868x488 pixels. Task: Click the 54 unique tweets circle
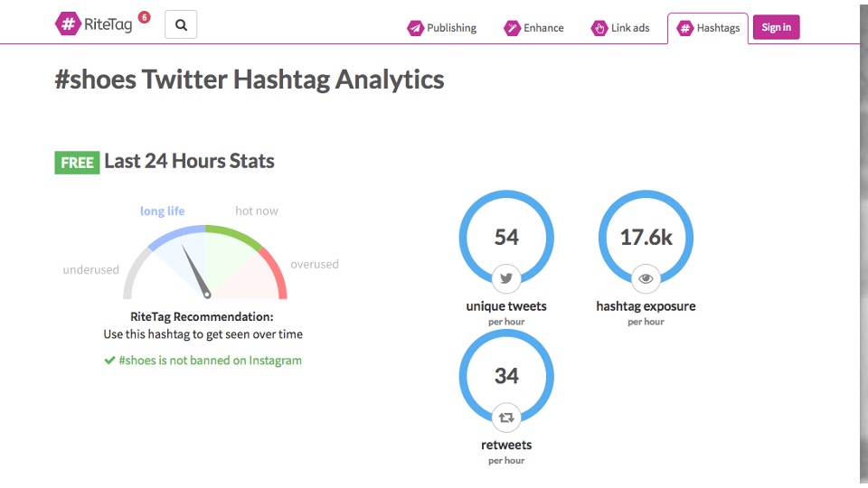point(506,237)
